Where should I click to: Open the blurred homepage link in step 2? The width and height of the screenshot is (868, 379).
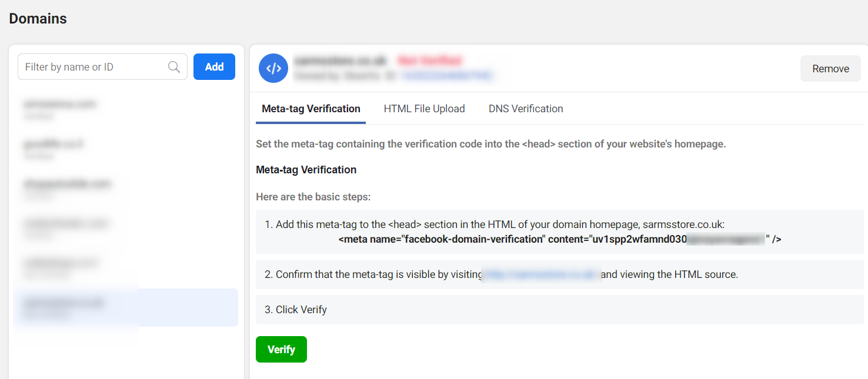[541, 274]
